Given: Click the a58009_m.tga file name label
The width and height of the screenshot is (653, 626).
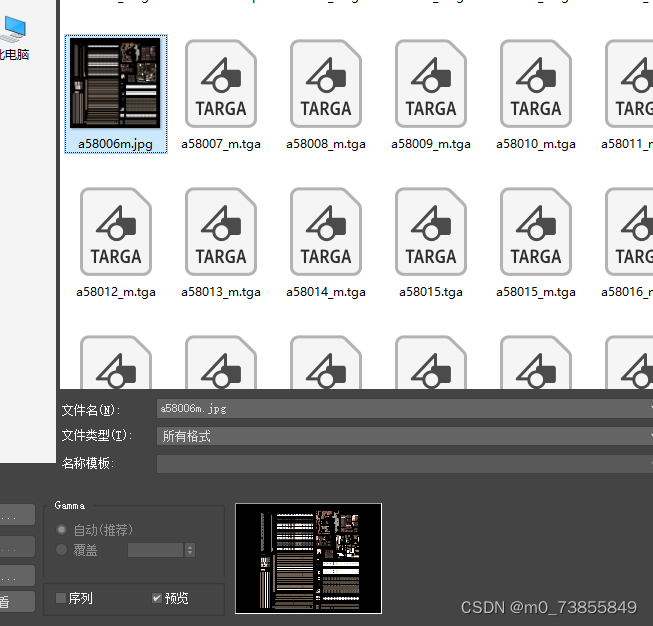Looking at the screenshot, I should point(431,144).
